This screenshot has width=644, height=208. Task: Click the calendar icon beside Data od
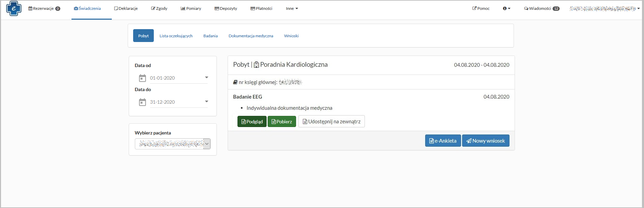[142, 78]
